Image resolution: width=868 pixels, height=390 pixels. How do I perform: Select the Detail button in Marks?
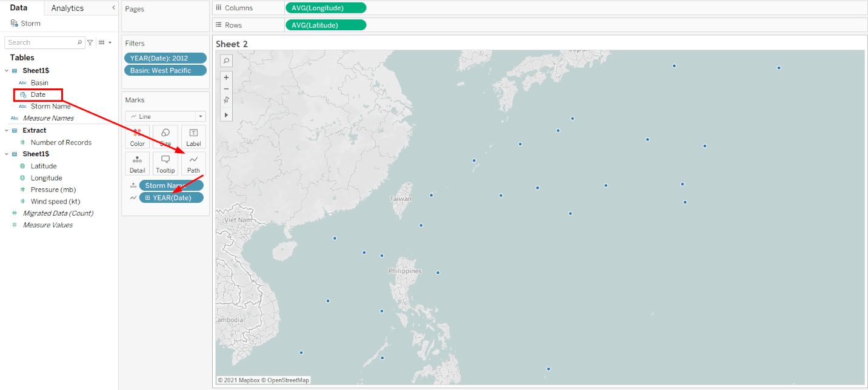(x=137, y=163)
